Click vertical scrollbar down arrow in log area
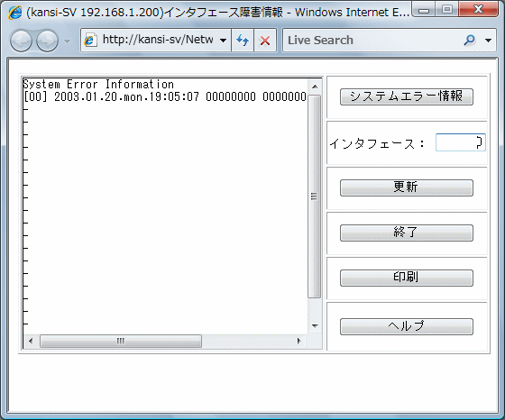This screenshot has height=420, width=505. point(315,325)
